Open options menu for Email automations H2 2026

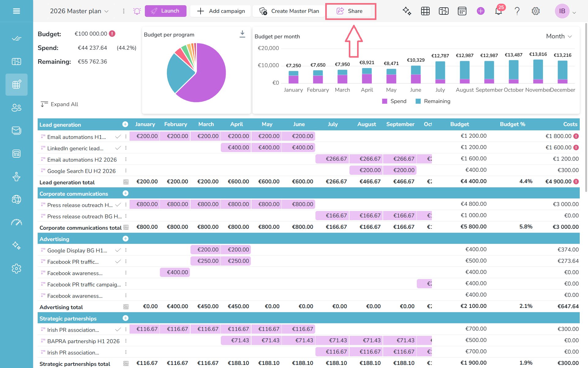[x=126, y=159]
